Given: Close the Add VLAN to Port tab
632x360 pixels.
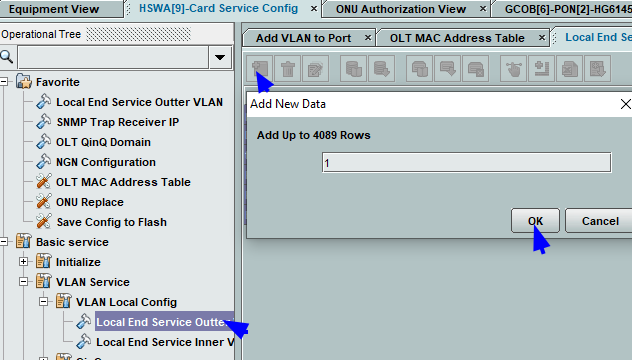Looking at the screenshot, I should [x=368, y=37].
